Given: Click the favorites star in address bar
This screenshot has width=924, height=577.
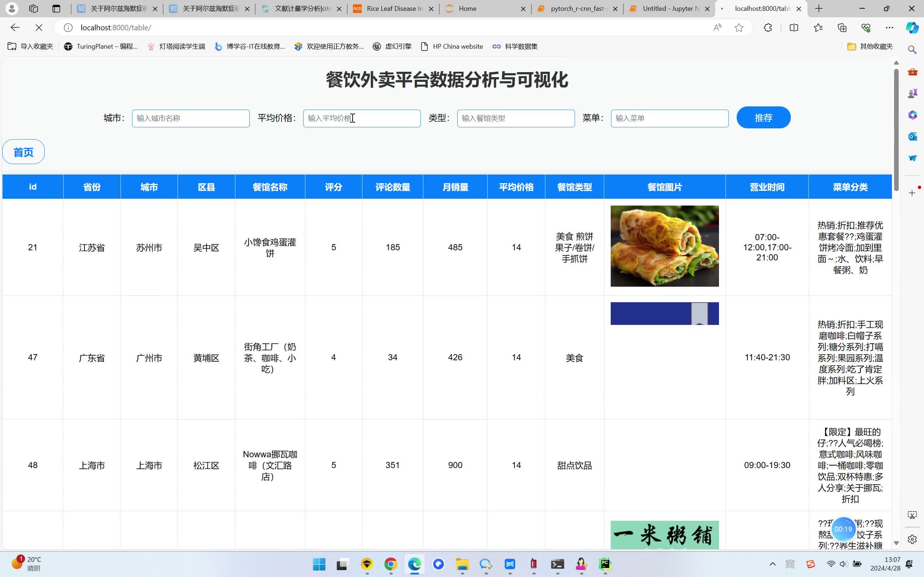Looking at the screenshot, I should pyautogui.click(x=740, y=27).
